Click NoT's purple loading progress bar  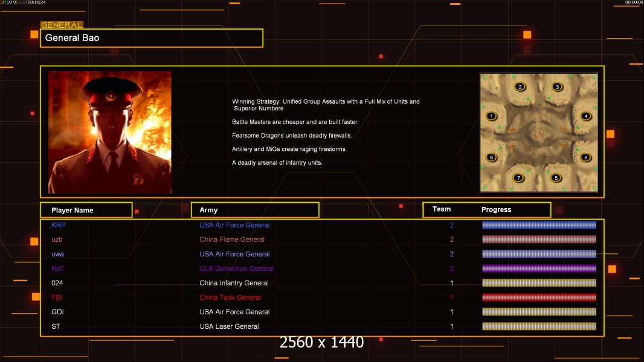[x=539, y=268]
